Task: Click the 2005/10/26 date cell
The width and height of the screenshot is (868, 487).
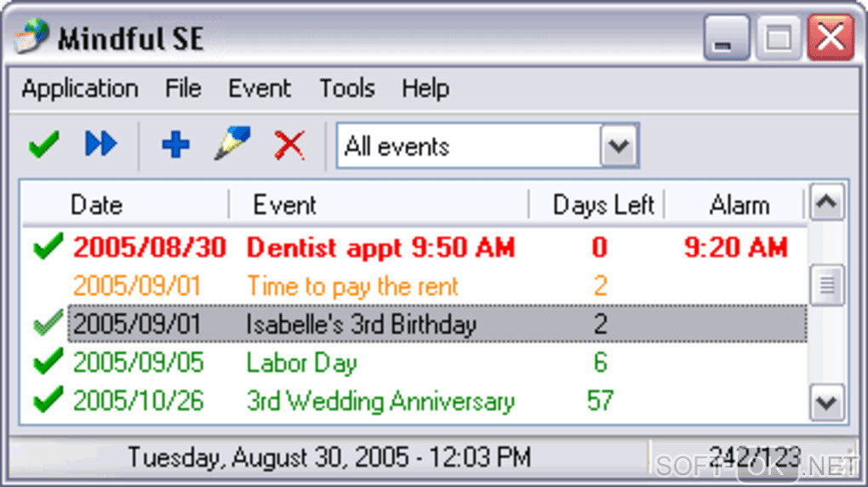Action: 139,401
